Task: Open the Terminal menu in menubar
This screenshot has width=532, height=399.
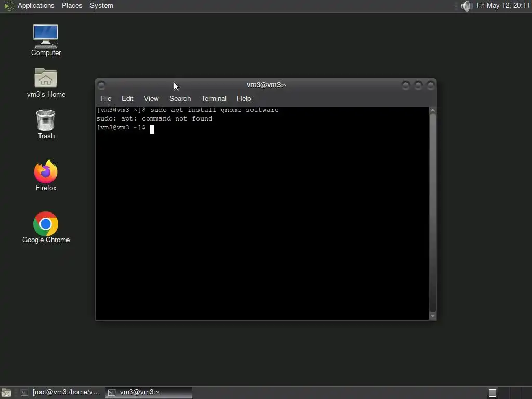Action: [x=214, y=98]
